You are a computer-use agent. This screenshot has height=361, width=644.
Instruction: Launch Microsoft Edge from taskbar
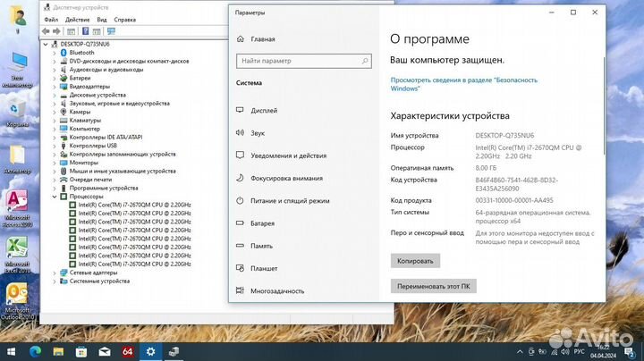tap(35, 351)
